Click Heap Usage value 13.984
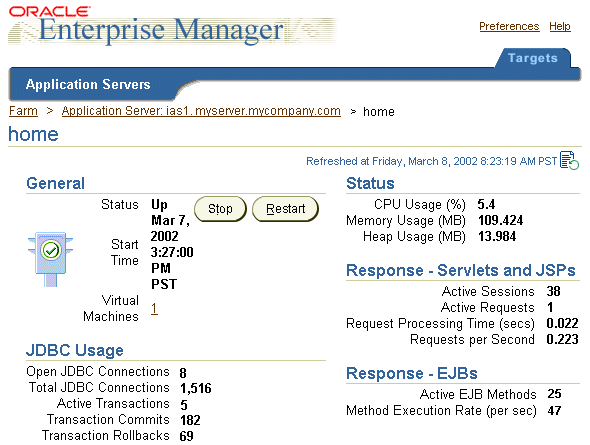This screenshot has width=590, height=445. [497, 237]
